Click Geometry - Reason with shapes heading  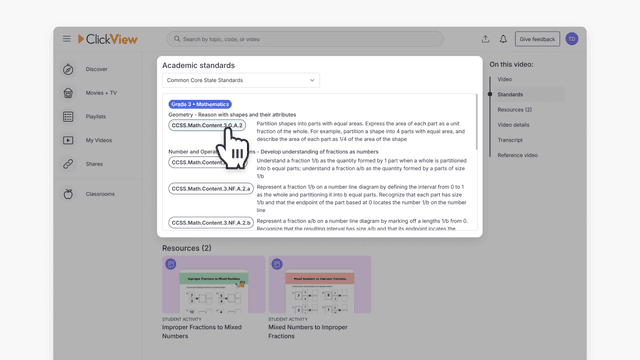[x=232, y=115]
